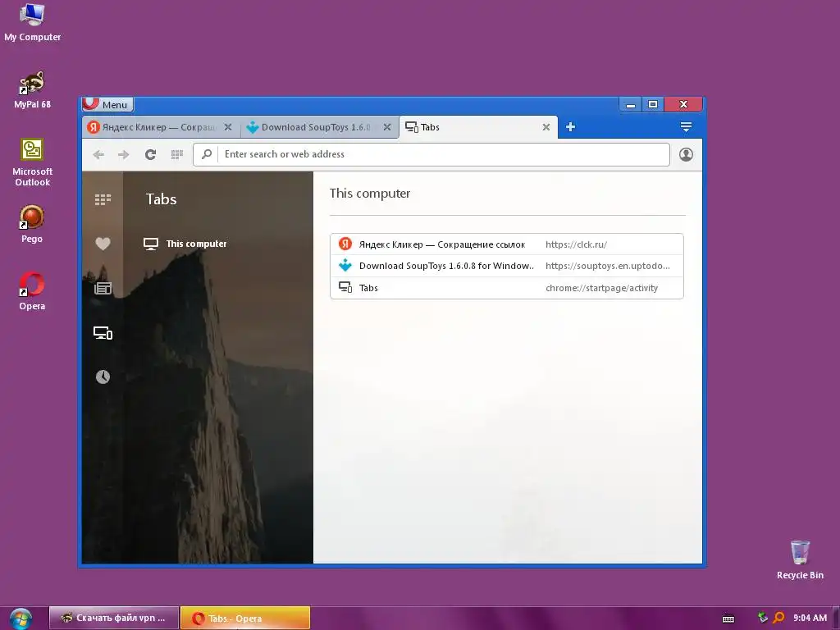Reload the current page

(151, 155)
